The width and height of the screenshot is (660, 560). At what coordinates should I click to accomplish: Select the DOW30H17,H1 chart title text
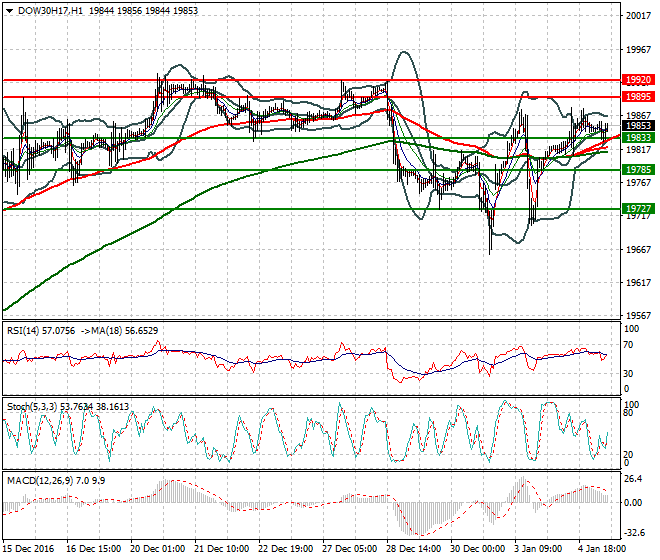coord(51,11)
